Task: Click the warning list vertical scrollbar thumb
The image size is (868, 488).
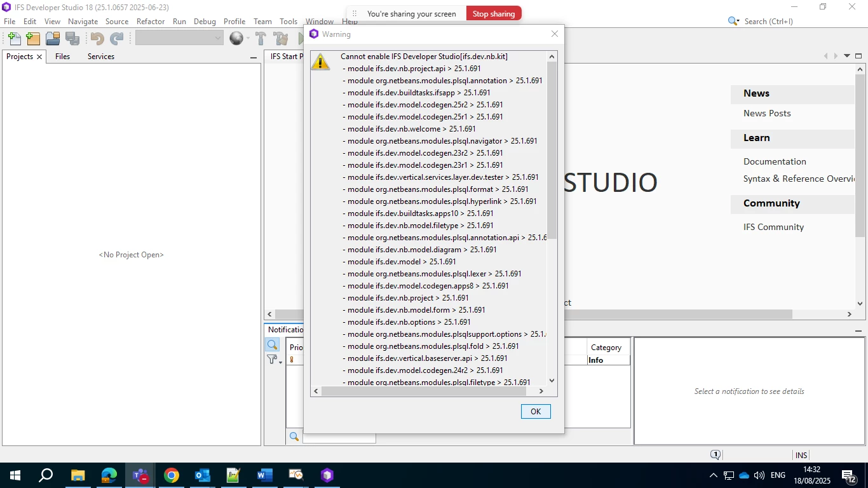Action: pyautogui.click(x=552, y=150)
